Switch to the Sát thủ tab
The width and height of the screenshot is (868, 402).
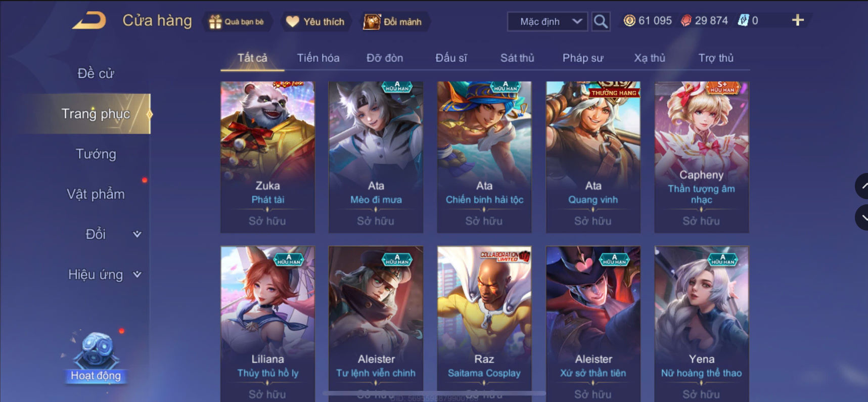point(517,58)
